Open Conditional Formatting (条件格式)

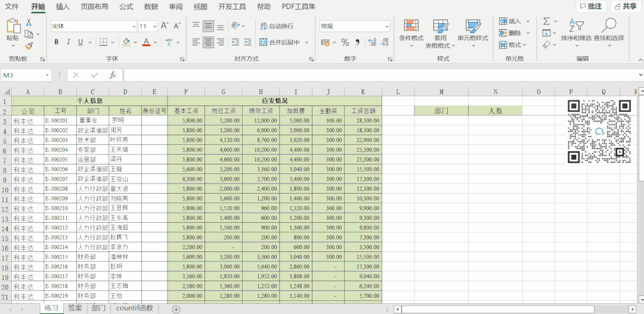click(411, 31)
